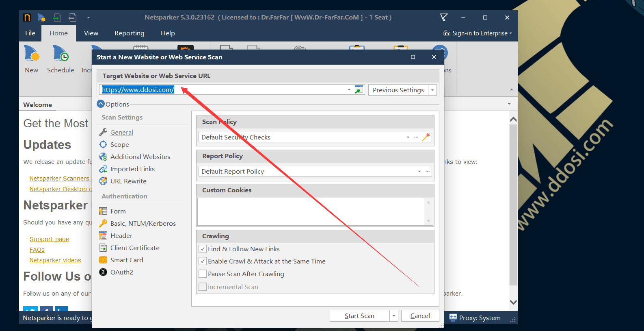Viewport: 644px width, 331px height.
Task: Open Client Certificate settings
Action: pos(135,248)
